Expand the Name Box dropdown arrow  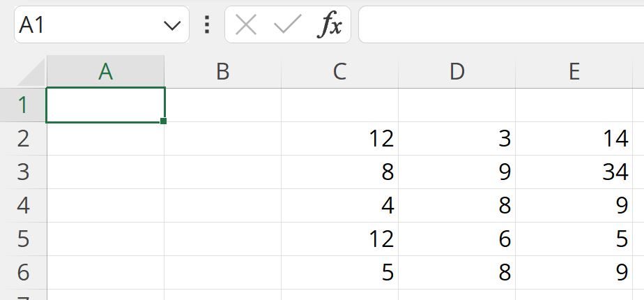pyautogui.click(x=171, y=26)
